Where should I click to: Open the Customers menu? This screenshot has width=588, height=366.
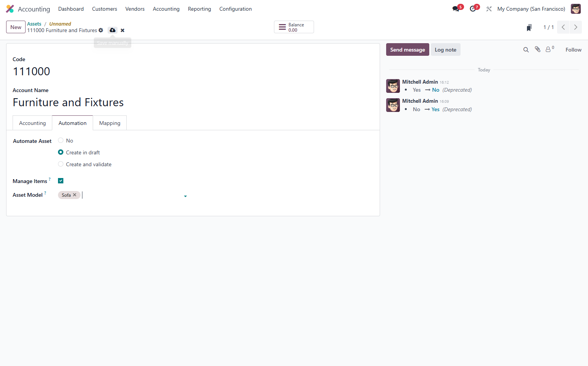(x=105, y=9)
